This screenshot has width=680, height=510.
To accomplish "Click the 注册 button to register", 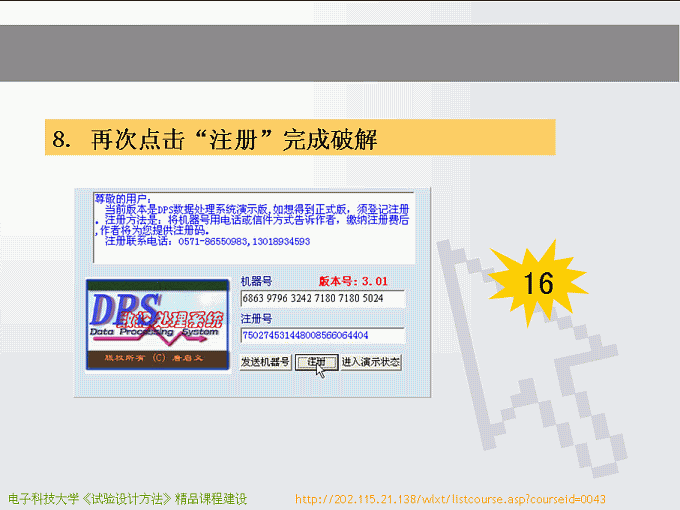I will (x=315, y=362).
